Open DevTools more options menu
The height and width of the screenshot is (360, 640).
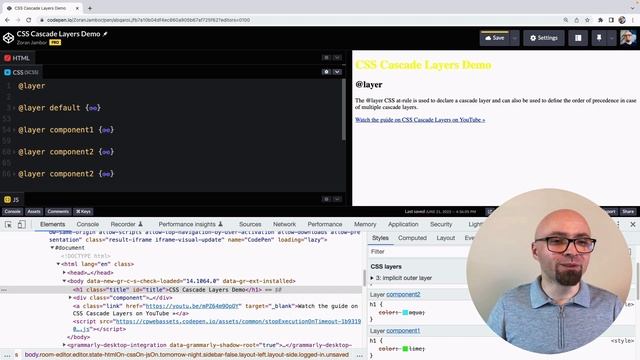pos(618,224)
